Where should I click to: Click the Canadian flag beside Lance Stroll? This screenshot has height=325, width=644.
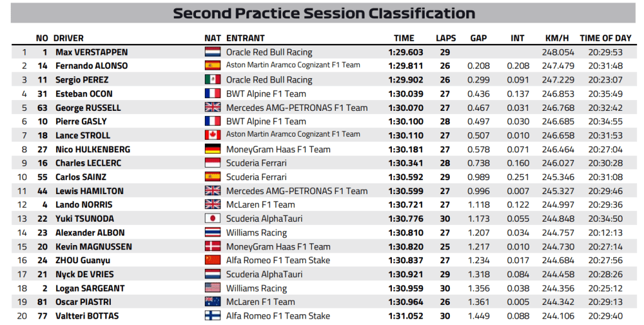coord(212,135)
